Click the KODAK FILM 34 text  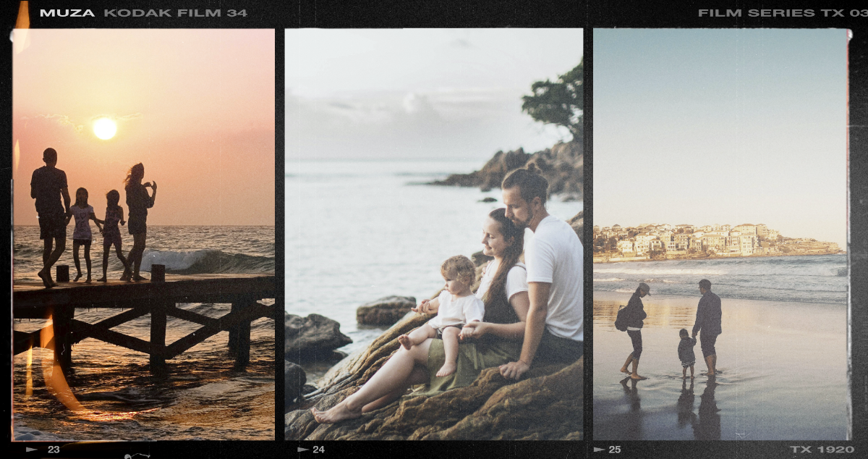pos(175,13)
